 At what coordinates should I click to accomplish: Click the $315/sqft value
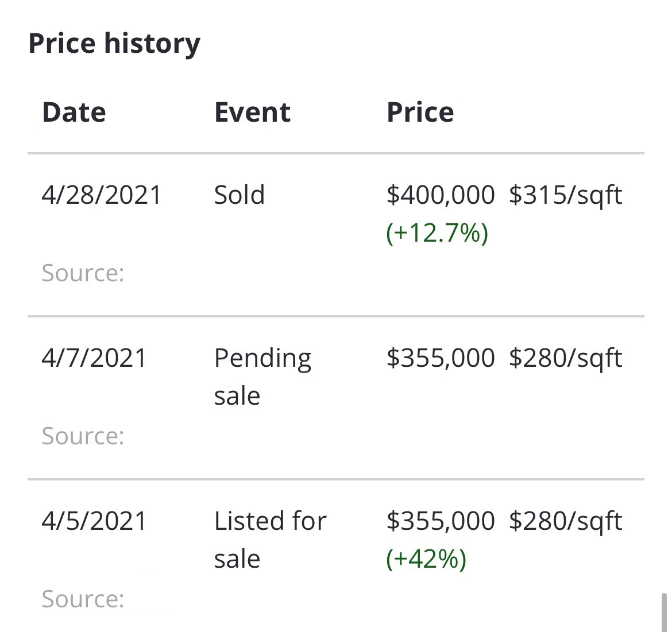tap(565, 196)
